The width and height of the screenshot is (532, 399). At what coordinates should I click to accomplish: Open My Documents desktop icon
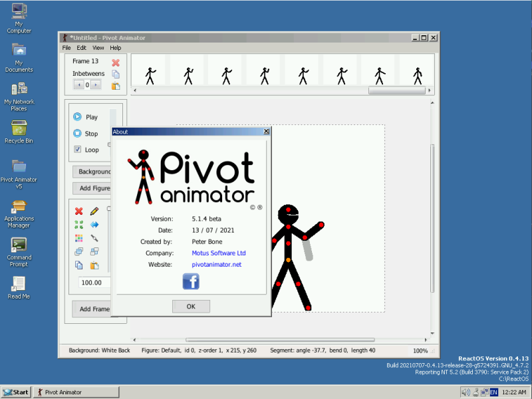pyautogui.click(x=19, y=58)
